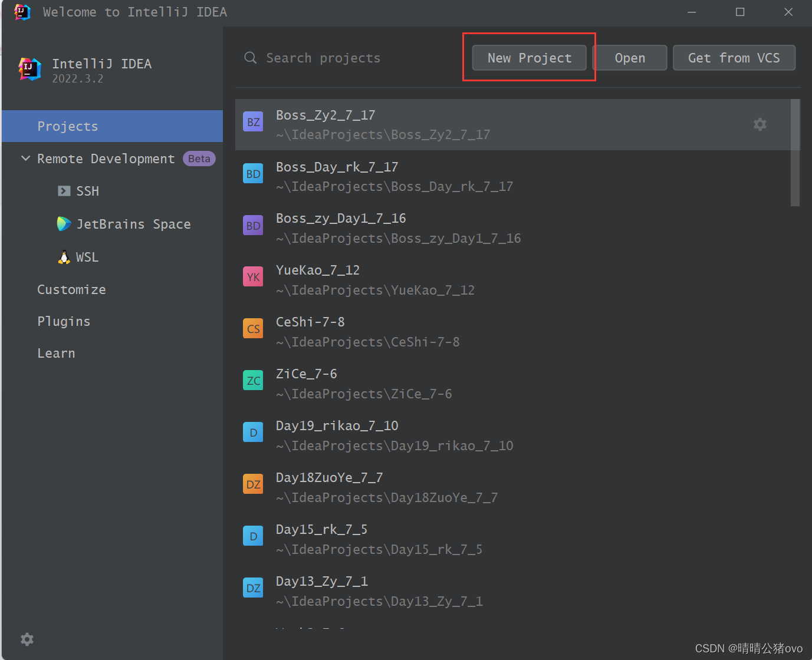Open project YueKao_7_12
The image size is (812, 660).
tap(513, 280)
